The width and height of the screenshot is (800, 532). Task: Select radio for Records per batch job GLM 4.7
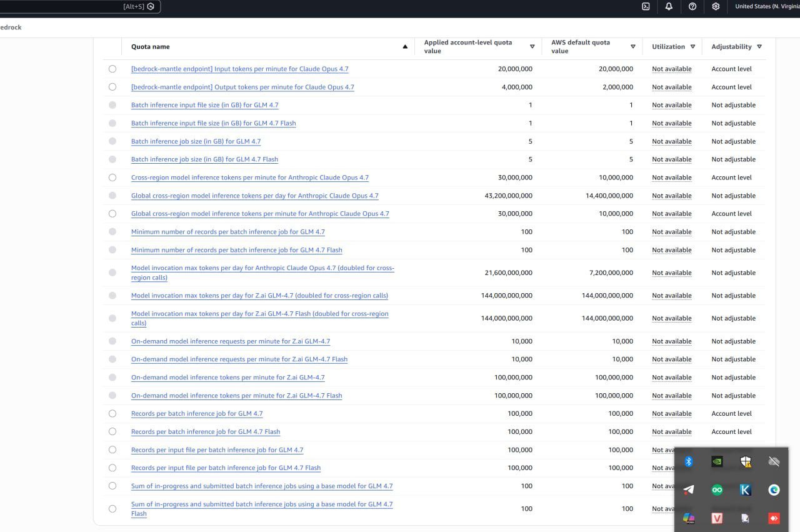112,413
